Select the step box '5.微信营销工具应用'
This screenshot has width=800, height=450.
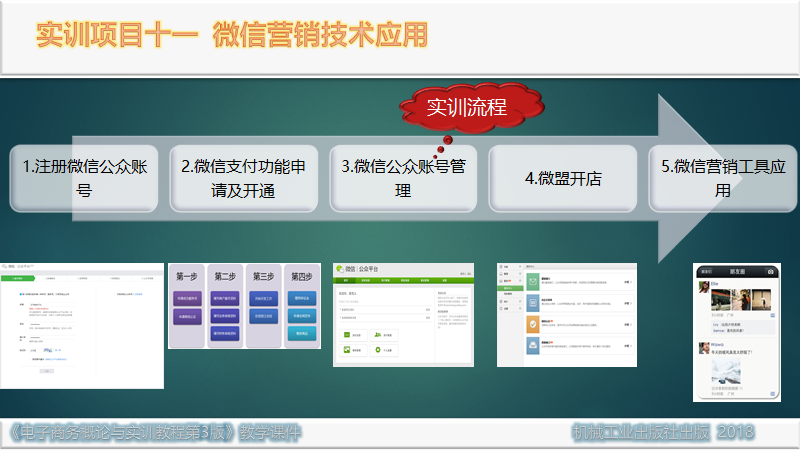pos(722,179)
